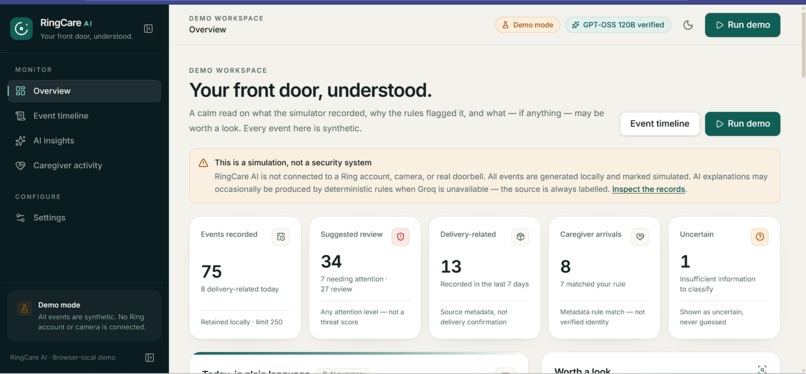The height and width of the screenshot is (374, 806).
Task: Open the Suggested review card showing 34
Action: [x=364, y=277]
